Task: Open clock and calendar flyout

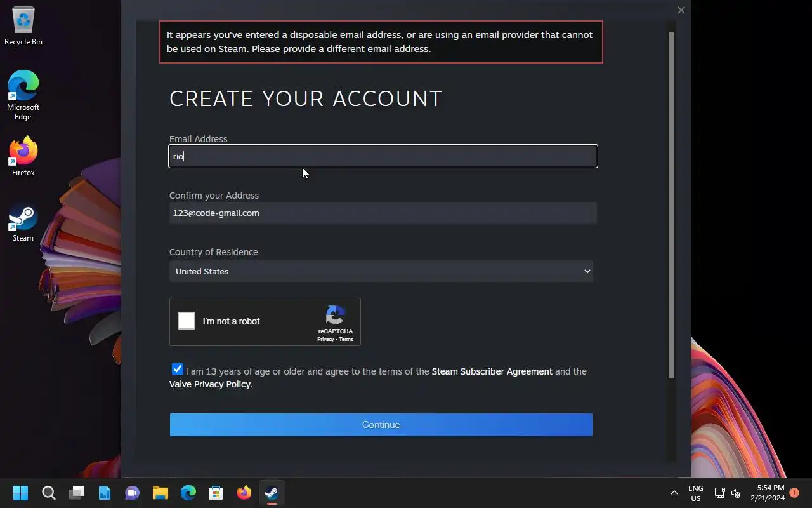Action: 768,493
